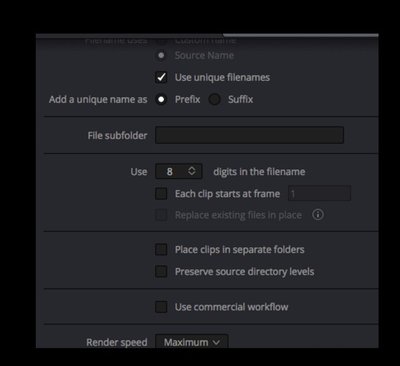Choose the Suffix radio button
Viewport: 400px width, 366px height.
215,99
